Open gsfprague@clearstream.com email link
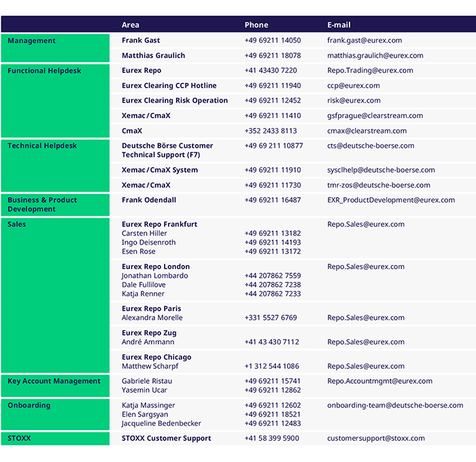The height and width of the screenshot is (462, 476). pyautogui.click(x=375, y=115)
